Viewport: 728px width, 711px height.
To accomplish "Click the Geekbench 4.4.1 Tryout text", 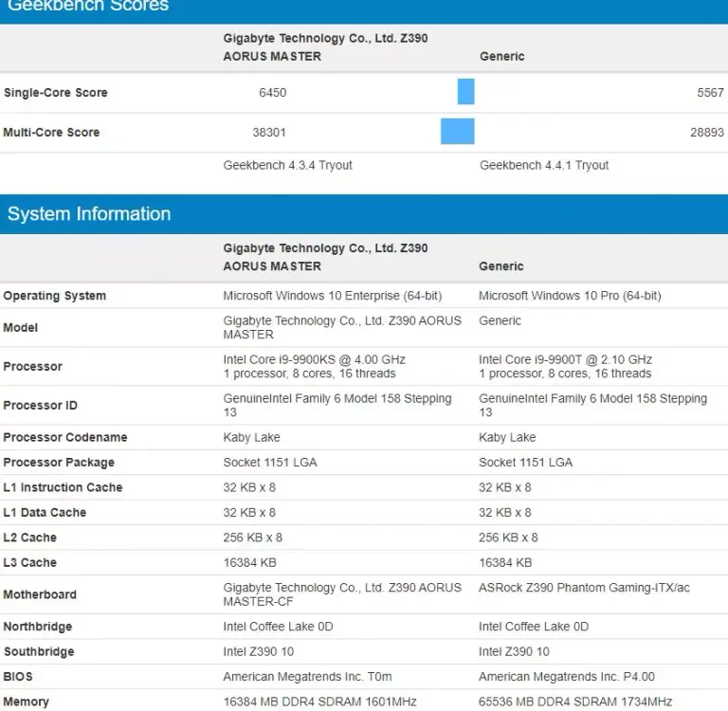I will (x=544, y=165).
